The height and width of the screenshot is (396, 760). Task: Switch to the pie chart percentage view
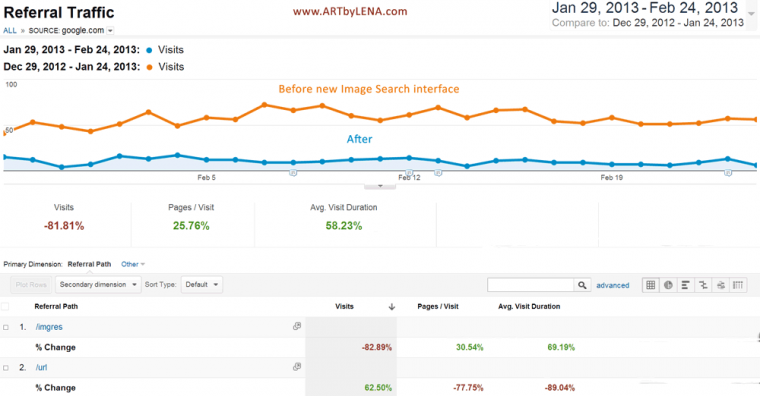668,285
